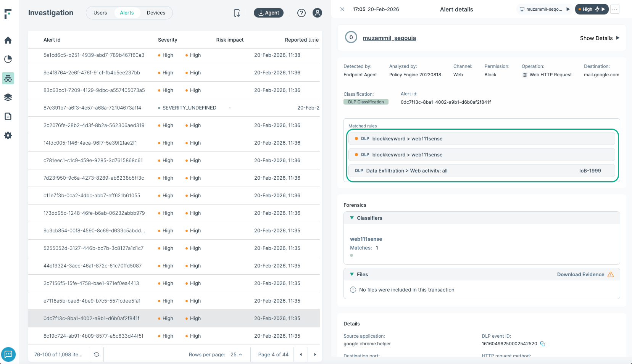
Task: Open the Rows per page dropdown
Action: point(236,354)
